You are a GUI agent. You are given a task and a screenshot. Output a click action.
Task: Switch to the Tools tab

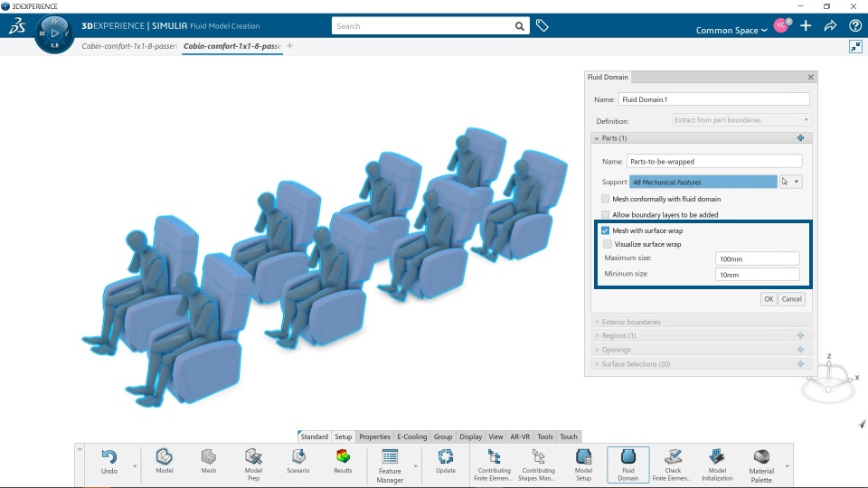click(545, 436)
